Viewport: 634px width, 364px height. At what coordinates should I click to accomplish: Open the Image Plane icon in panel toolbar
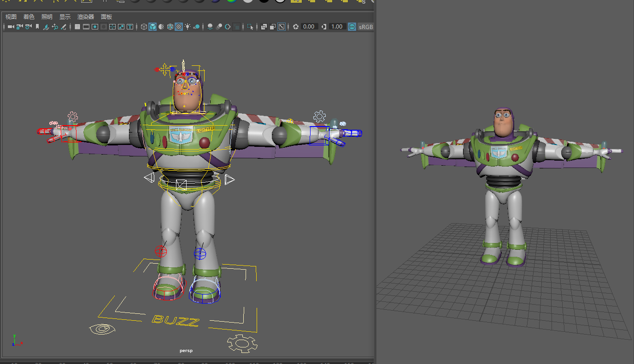(46, 27)
